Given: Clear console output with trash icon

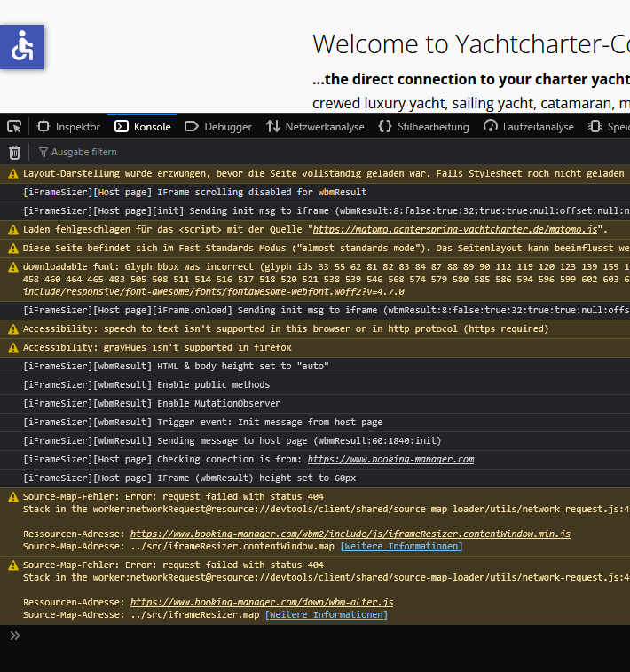Looking at the screenshot, I should (x=14, y=152).
